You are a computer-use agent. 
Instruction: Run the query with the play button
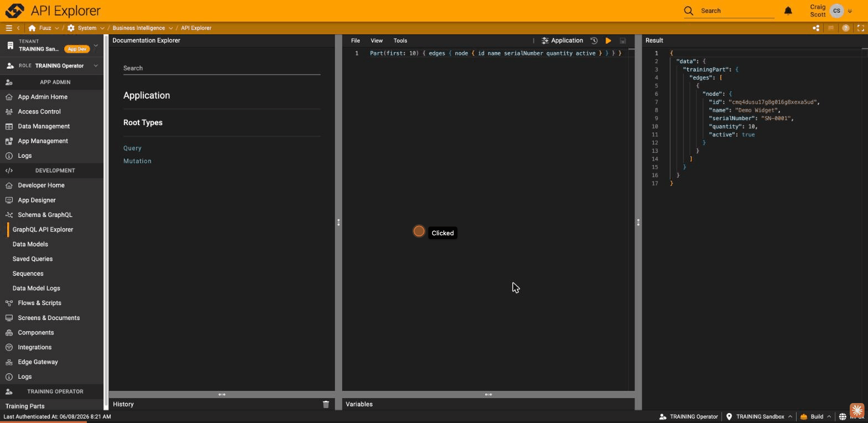(x=608, y=40)
